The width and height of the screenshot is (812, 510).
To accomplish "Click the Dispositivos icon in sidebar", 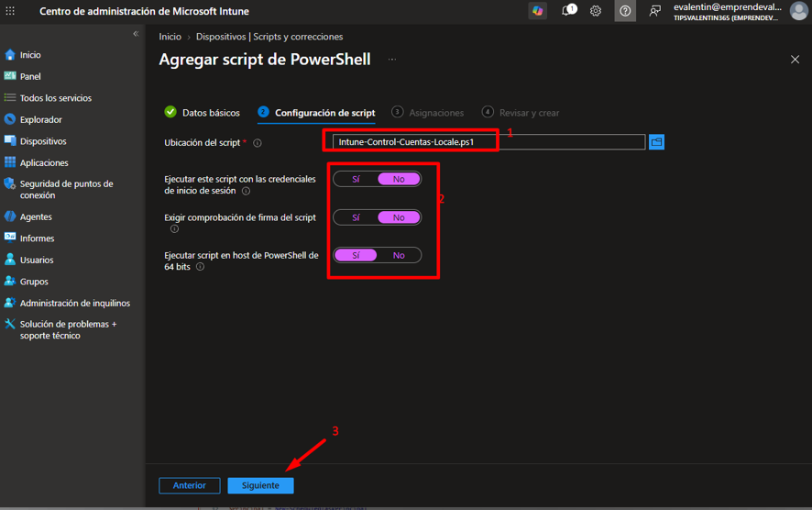I will (x=10, y=140).
